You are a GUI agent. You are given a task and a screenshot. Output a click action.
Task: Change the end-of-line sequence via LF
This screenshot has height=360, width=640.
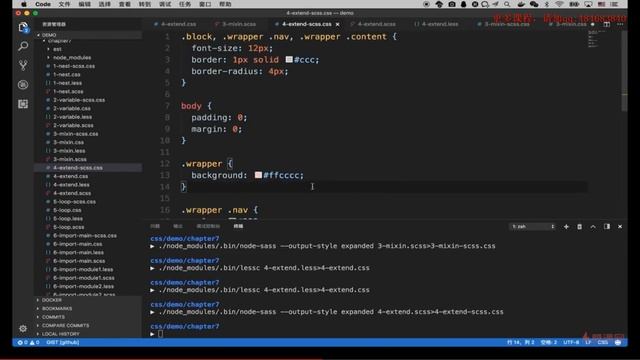point(588,342)
